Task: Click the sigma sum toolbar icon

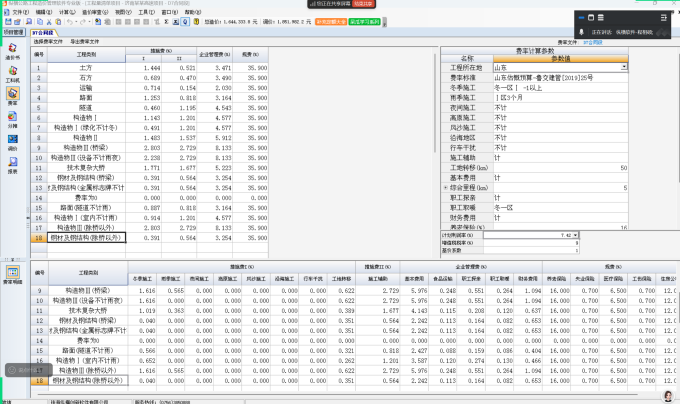Action: pos(167,22)
